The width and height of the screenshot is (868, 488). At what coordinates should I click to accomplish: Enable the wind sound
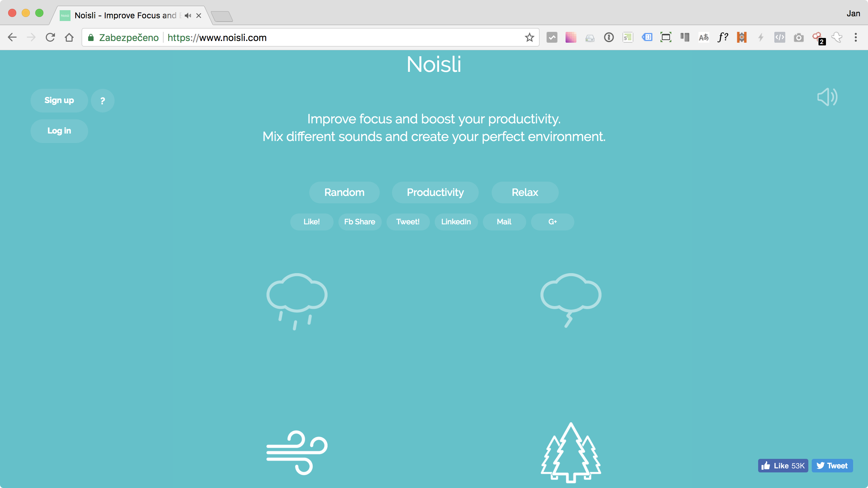point(297,452)
